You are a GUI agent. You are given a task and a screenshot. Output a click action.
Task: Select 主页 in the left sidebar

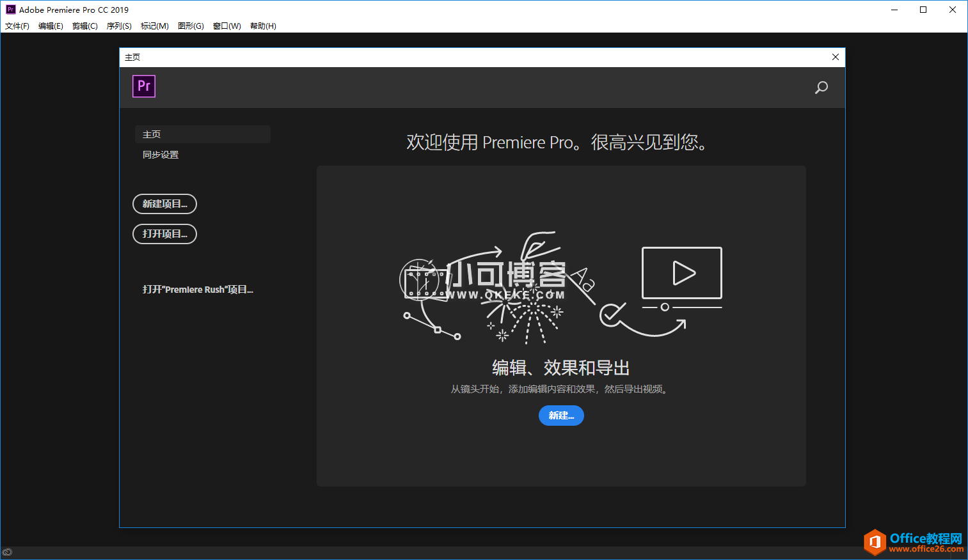point(203,134)
